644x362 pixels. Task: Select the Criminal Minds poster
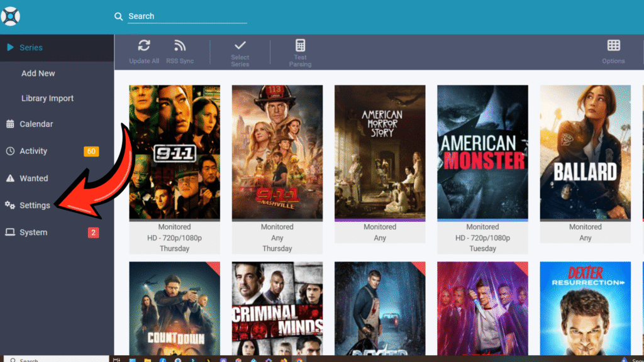tap(277, 309)
